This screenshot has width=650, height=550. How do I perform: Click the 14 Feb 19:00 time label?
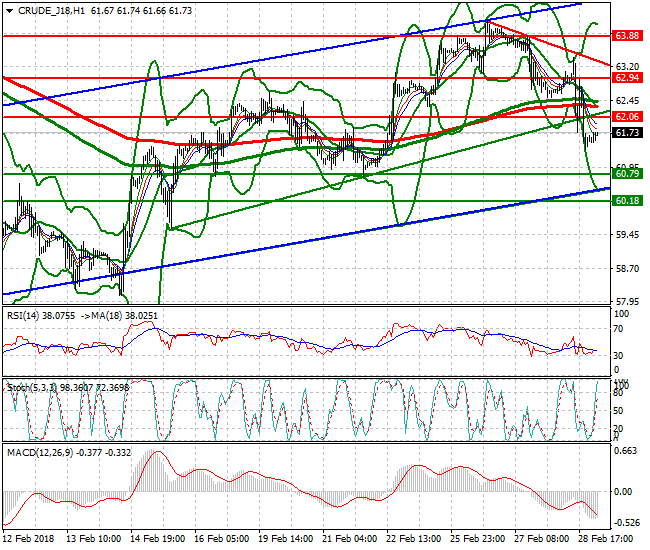158,539
